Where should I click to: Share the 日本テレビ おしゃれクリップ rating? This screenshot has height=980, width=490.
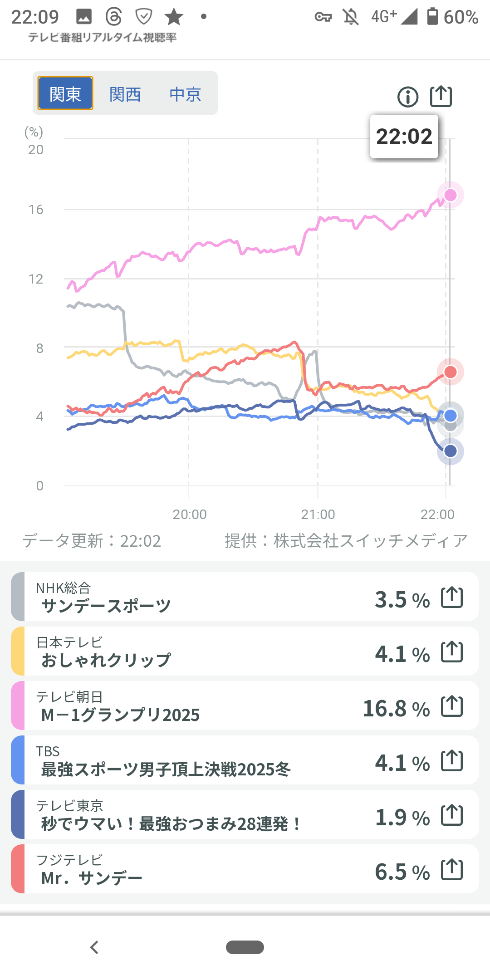pyautogui.click(x=452, y=652)
